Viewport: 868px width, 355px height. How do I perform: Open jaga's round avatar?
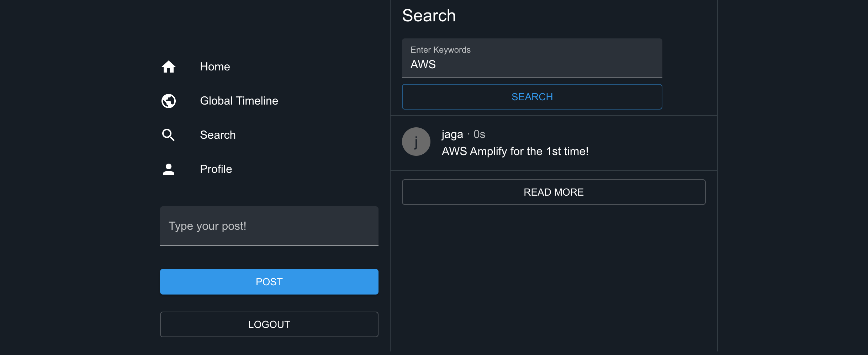tap(416, 142)
